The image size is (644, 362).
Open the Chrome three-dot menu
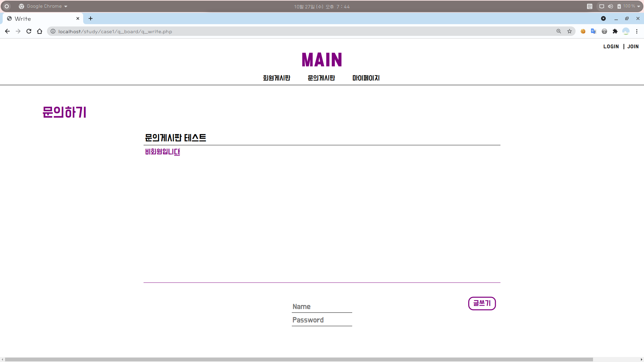coord(637,31)
